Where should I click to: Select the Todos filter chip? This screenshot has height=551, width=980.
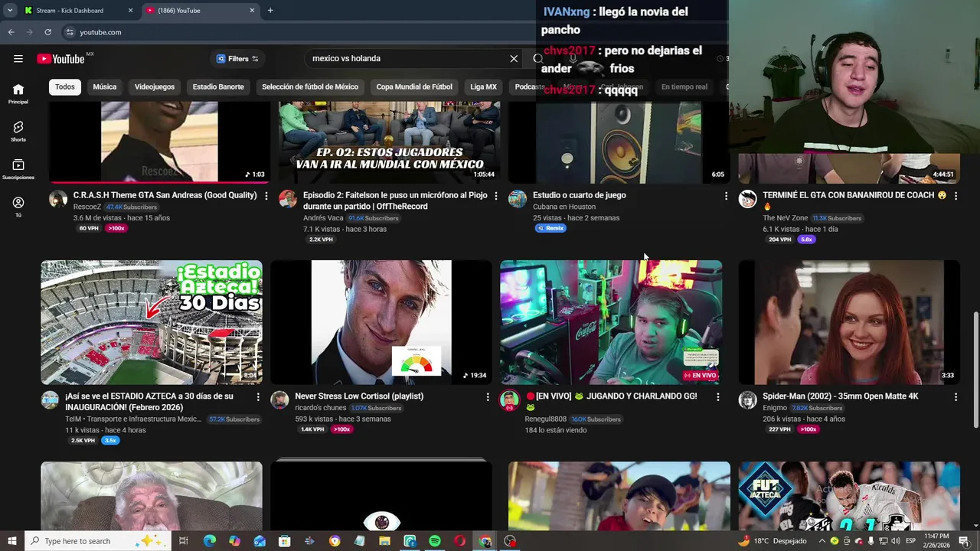(x=65, y=86)
